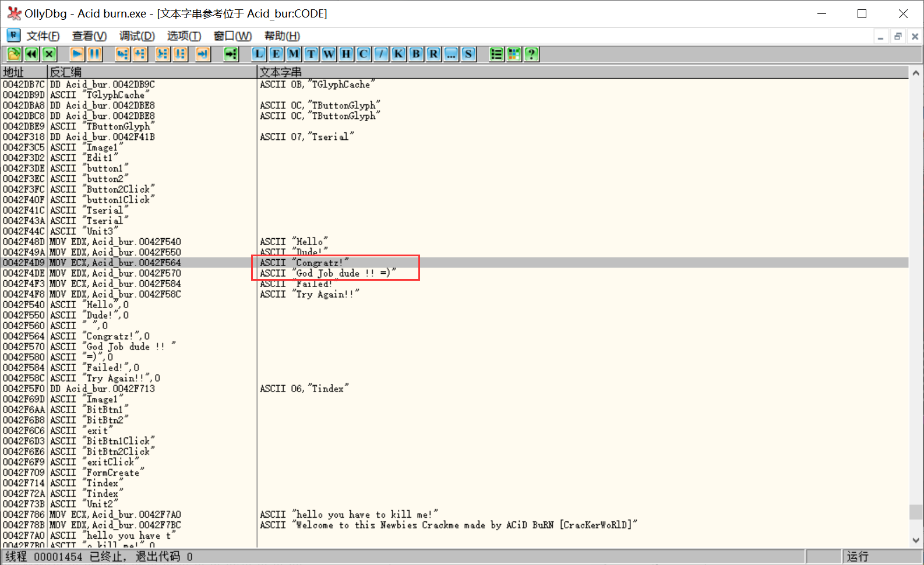This screenshot has height=565, width=924.
Task: Select row with "hello you have to kill me!"
Action: point(454,514)
